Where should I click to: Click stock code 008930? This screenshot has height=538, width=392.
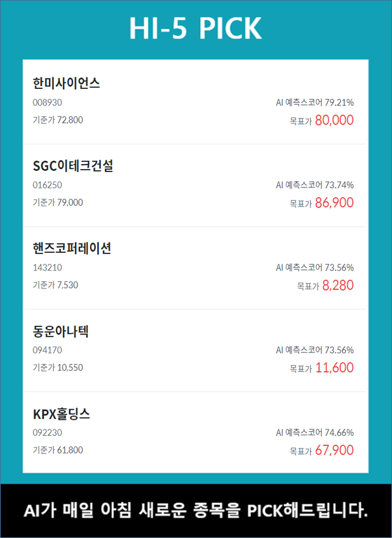tap(47, 102)
